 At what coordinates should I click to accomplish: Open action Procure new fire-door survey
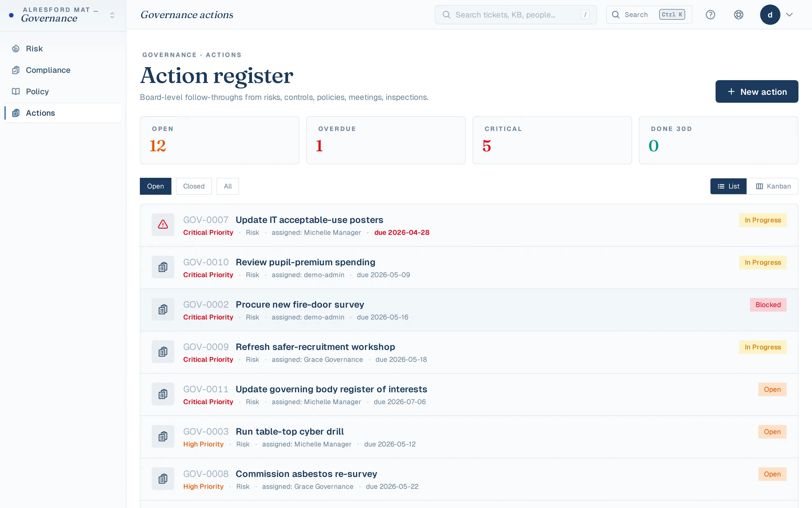pyautogui.click(x=300, y=305)
